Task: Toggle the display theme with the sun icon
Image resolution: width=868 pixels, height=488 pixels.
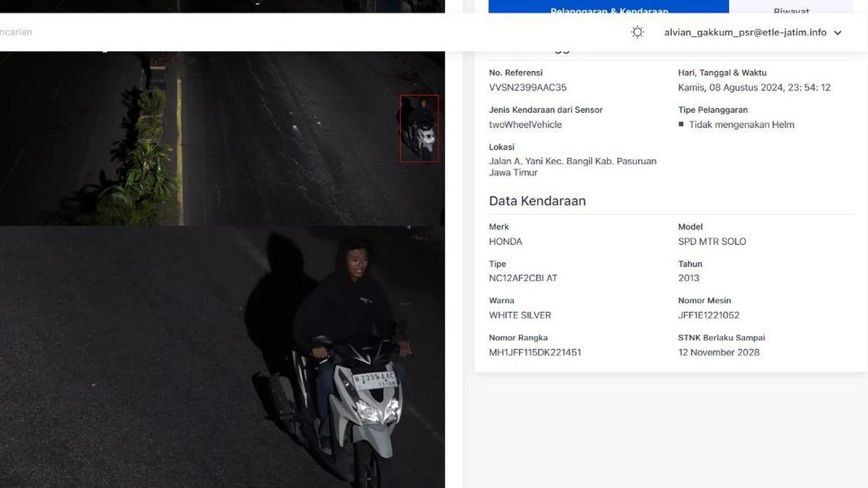Action: (x=637, y=32)
